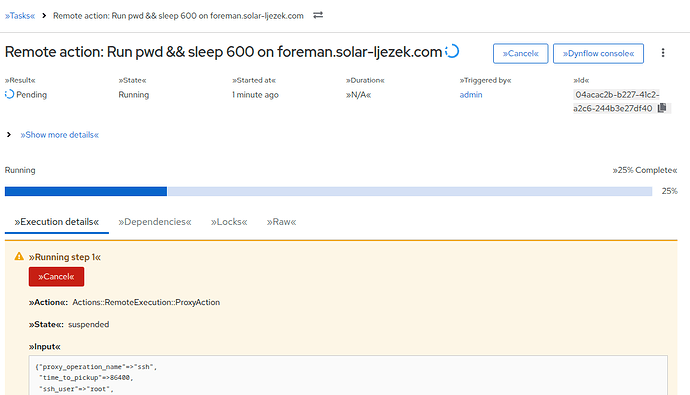The image size is (690, 395).
Task: Open the Raw tab
Action: tap(281, 222)
